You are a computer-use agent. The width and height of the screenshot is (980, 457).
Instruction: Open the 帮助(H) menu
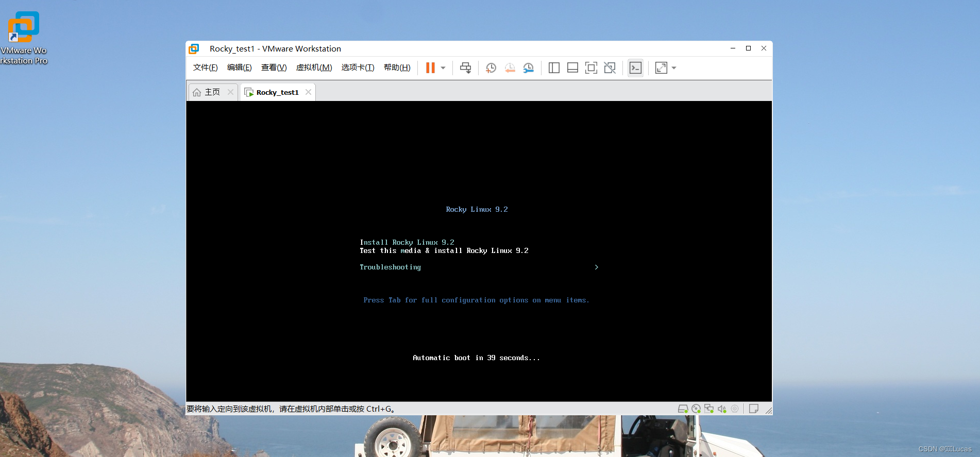pos(397,67)
